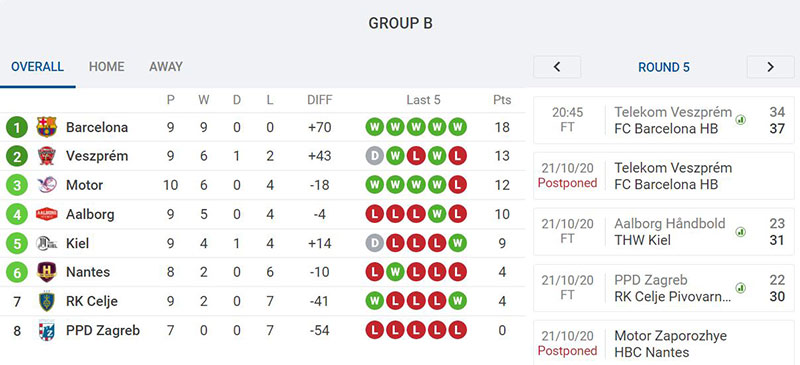This screenshot has height=365, width=800.
Task: Switch to the AWAY standings tab
Action: click(166, 67)
